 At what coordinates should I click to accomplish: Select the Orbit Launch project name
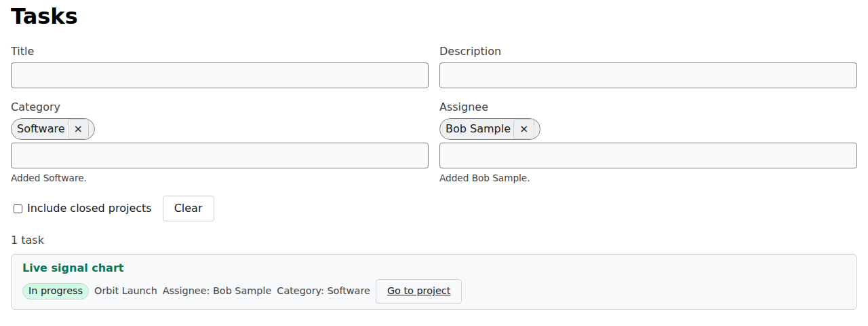[125, 291]
